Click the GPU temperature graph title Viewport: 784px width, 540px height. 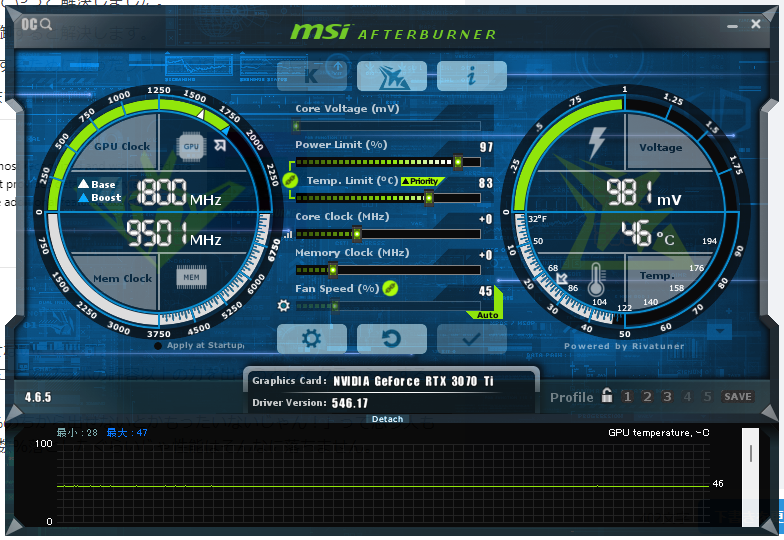pos(658,433)
